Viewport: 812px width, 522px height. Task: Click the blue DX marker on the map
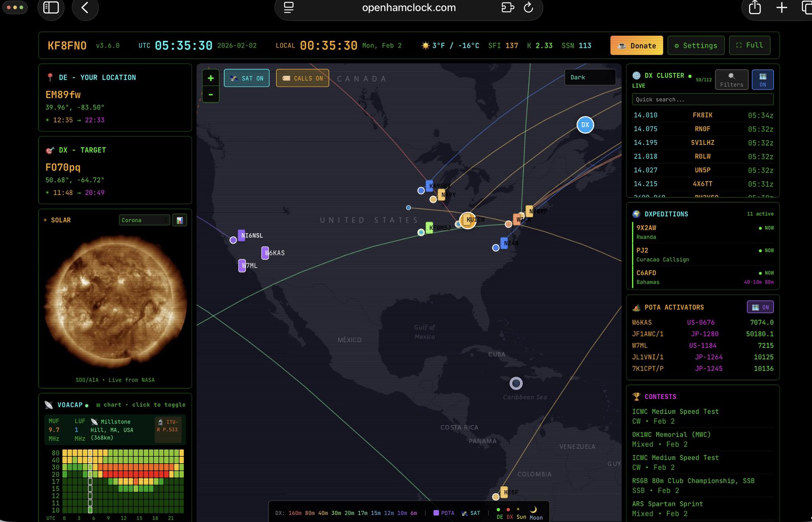[x=585, y=125]
